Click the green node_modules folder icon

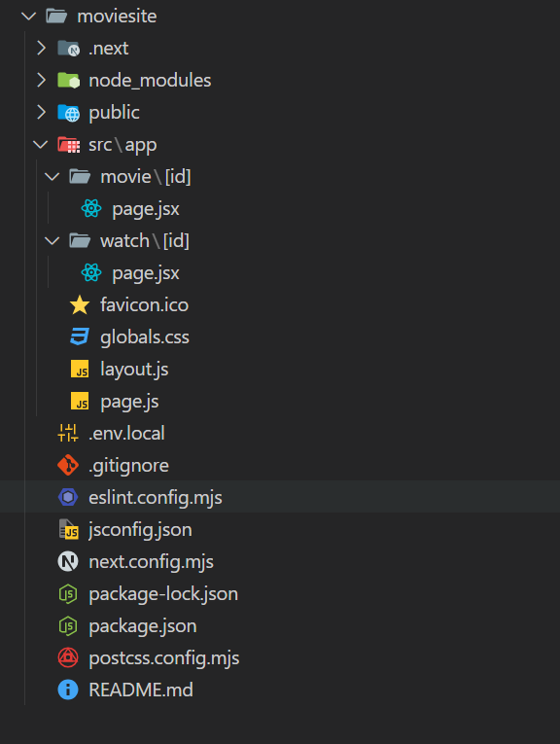tap(69, 80)
